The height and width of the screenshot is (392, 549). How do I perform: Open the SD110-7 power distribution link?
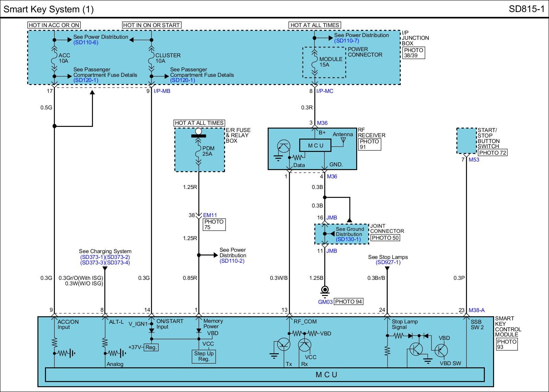coord(347,41)
